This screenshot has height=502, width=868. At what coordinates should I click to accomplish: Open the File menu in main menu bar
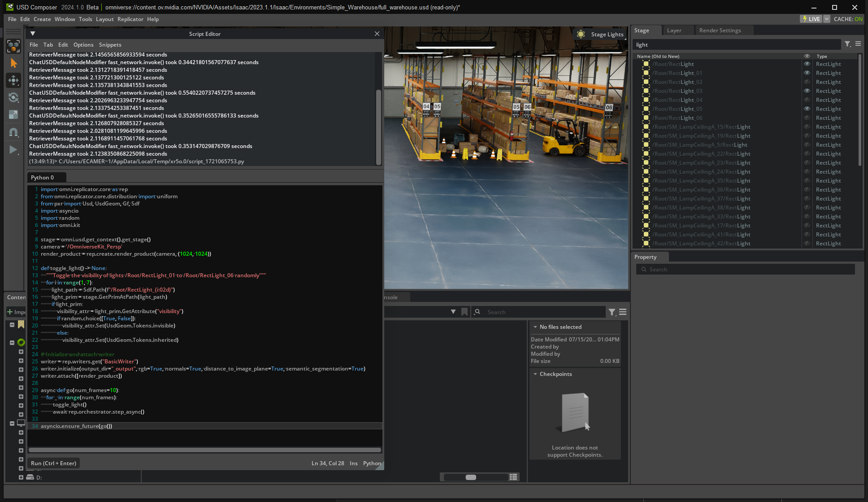(12, 19)
